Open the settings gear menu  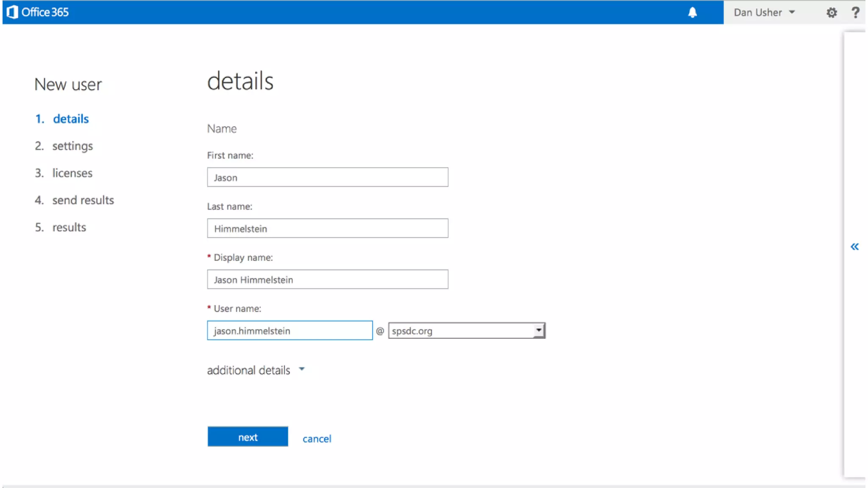pos(832,13)
